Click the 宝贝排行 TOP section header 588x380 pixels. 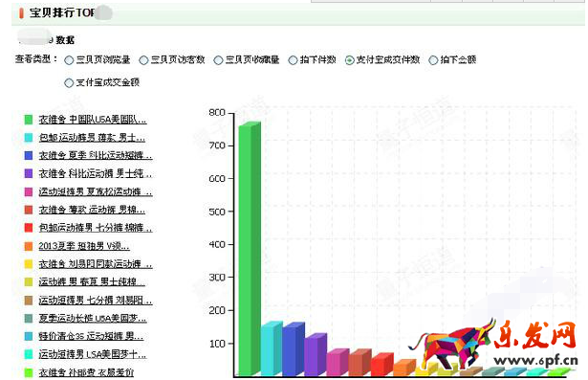[61, 12]
